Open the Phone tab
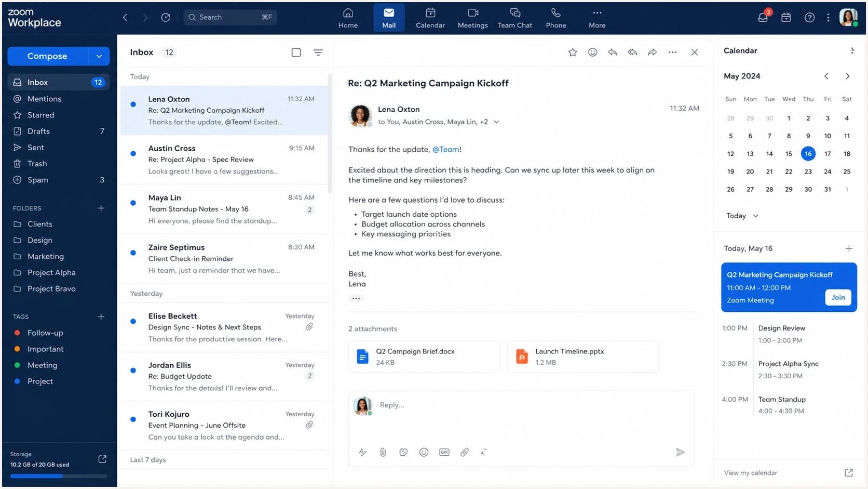Screen dimensions: 868x489 point(556,18)
